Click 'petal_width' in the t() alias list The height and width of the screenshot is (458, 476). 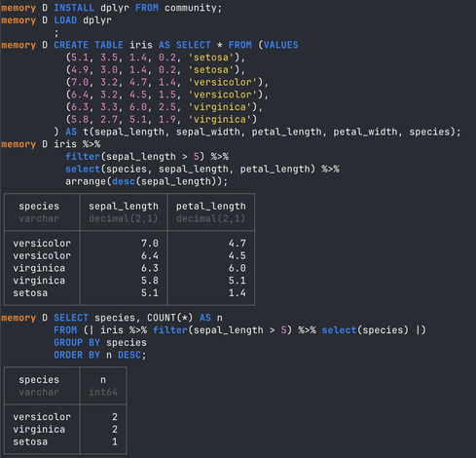pyautogui.click(x=365, y=132)
